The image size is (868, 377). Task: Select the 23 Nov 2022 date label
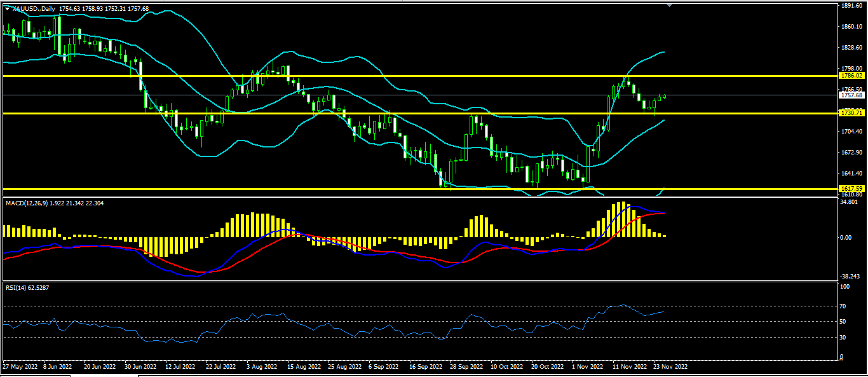tap(670, 367)
